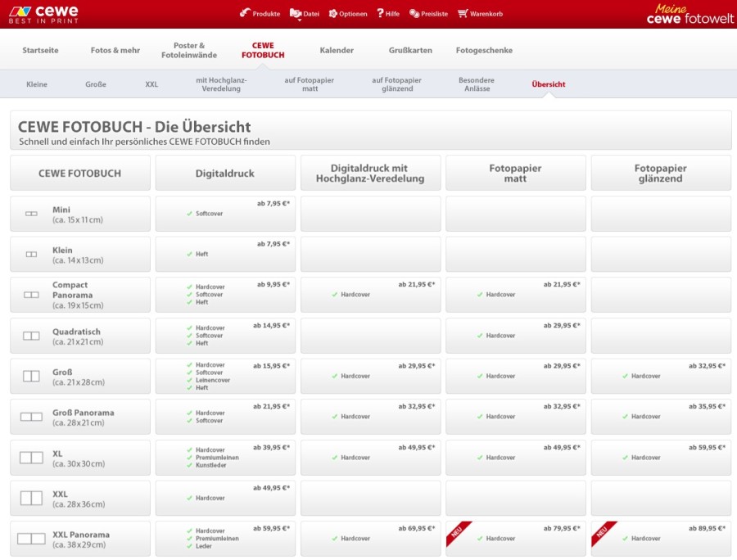Choose XL Digitaldruck option from 39,95 €
The width and height of the screenshot is (737, 560).
point(225,458)
